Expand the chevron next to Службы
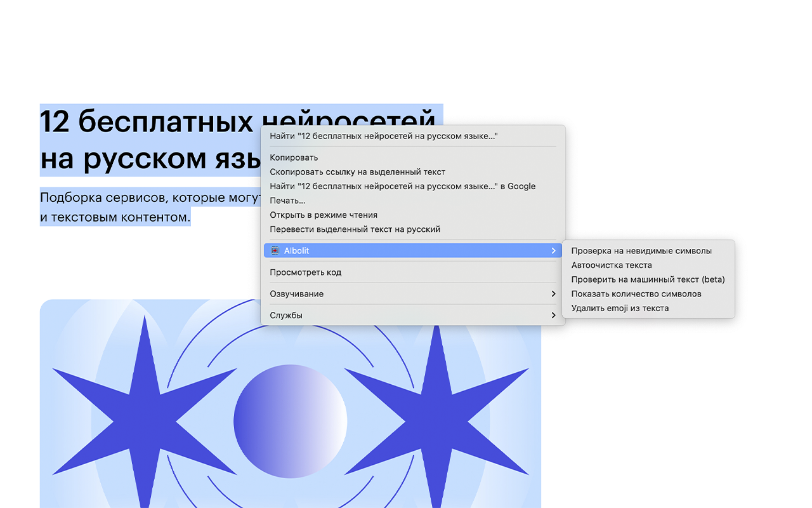Viewport: 812px width, 508px height. point(553,316)
